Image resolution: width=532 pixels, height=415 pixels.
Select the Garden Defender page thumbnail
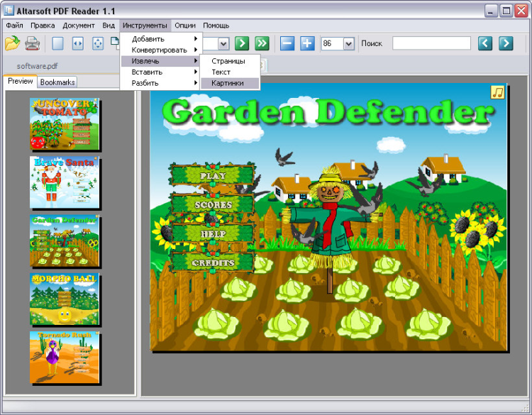pyautogui.click(x=64, y=240)
